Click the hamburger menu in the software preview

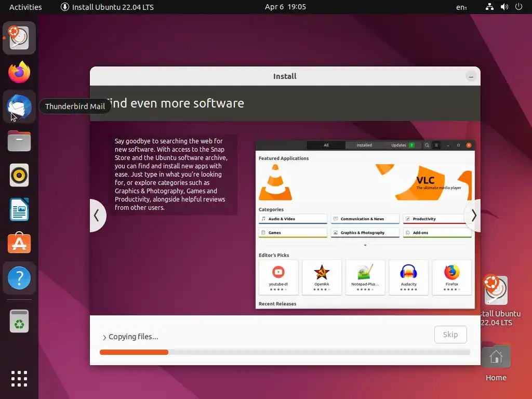pyautogui.click(x=436, y=145)
